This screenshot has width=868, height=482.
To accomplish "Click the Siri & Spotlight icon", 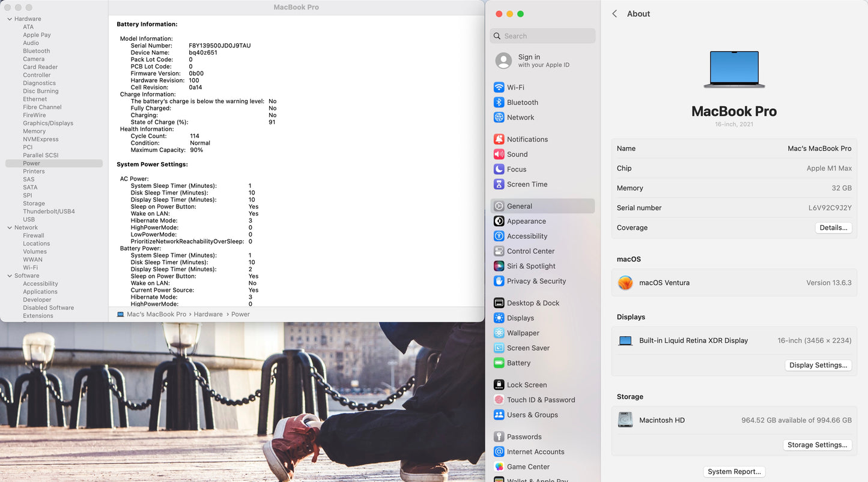I will pos(499,266).
